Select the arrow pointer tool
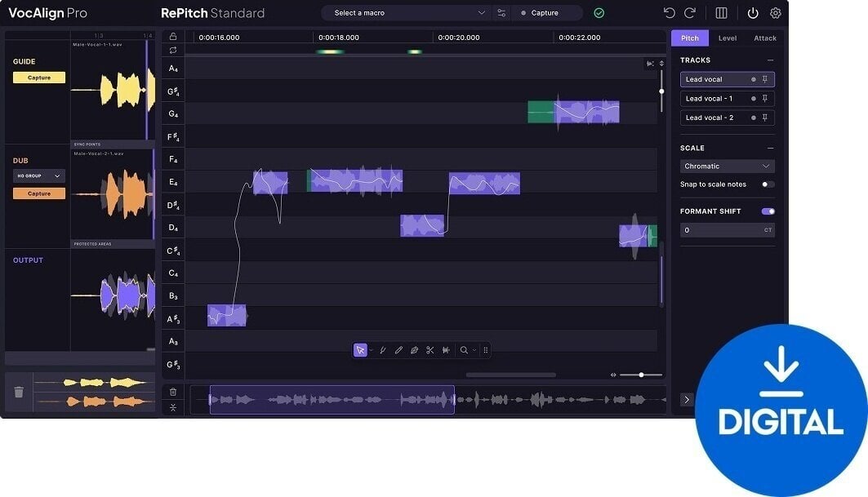 point(360,350)
